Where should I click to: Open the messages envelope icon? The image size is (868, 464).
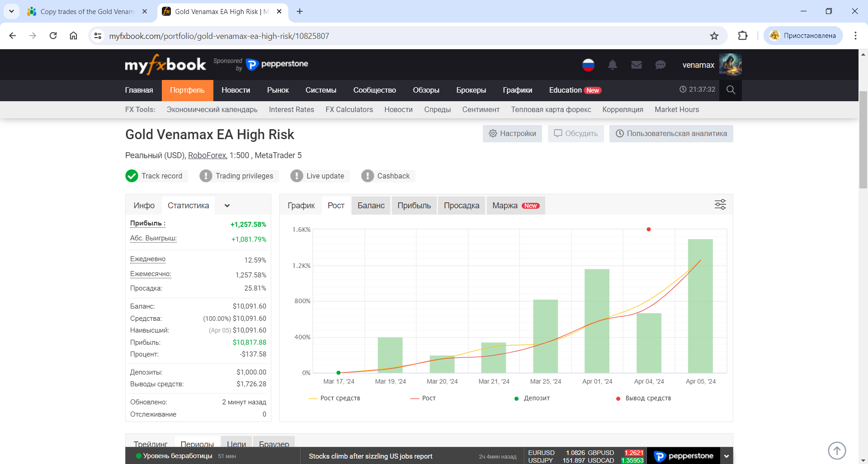[x=637, y=65]
